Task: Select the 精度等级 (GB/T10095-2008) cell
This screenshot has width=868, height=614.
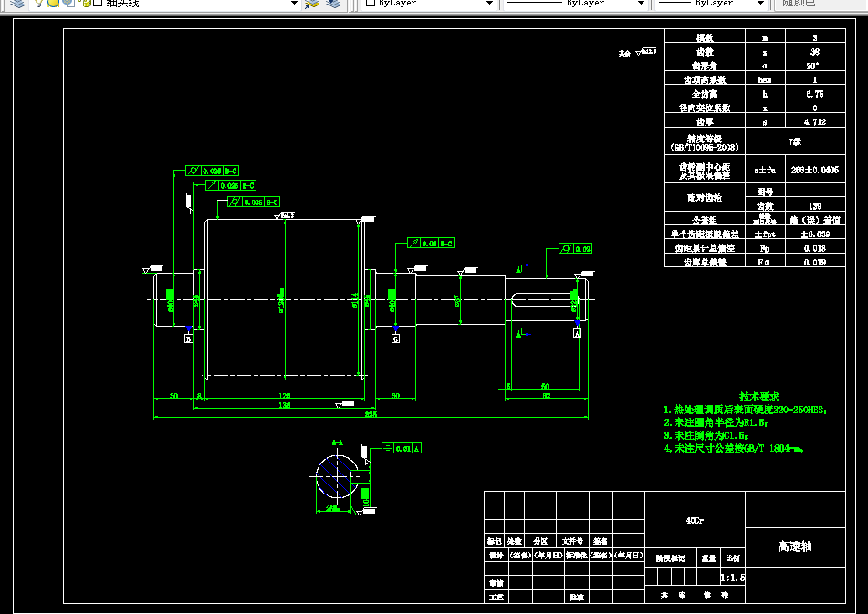Action: pos(705,142)
